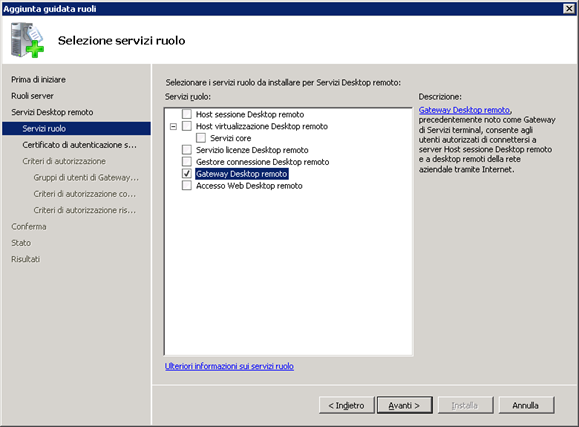The height and width of the screenshot is (427, 579).
Task: Enable Gestore connessione Desktop remoto
Action: tap(187, 161)
